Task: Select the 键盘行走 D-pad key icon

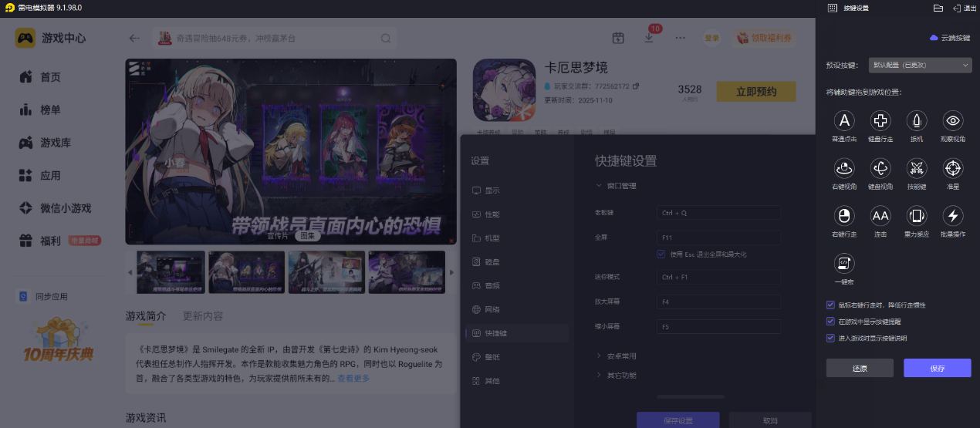Action: pyautogui.click(x=880, y=120)
